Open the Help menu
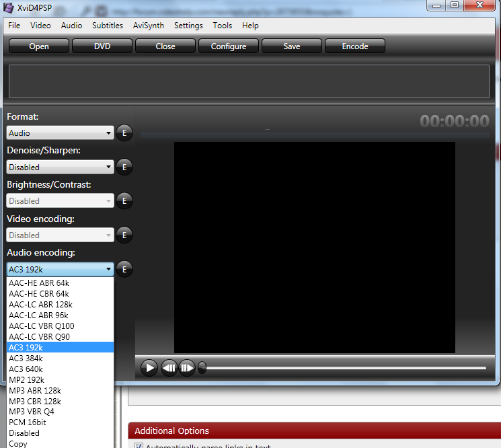 250,26
